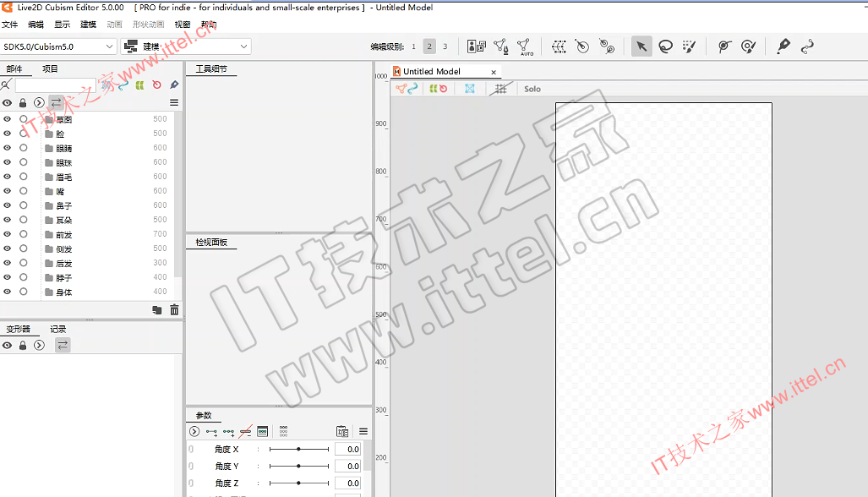Click the 角度 X slider

[299, 450]
